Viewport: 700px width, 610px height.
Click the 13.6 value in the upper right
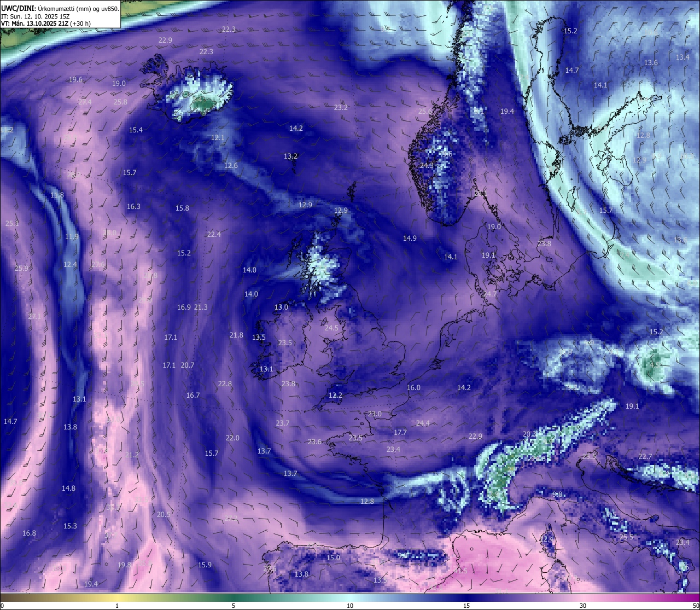tap(651, 63)
